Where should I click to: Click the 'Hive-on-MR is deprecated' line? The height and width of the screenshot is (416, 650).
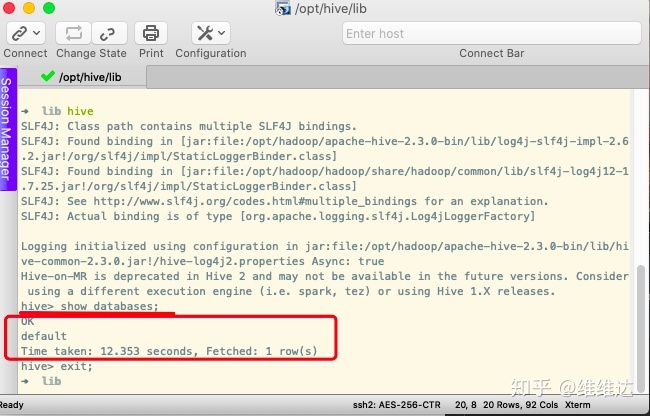[325, 284]
